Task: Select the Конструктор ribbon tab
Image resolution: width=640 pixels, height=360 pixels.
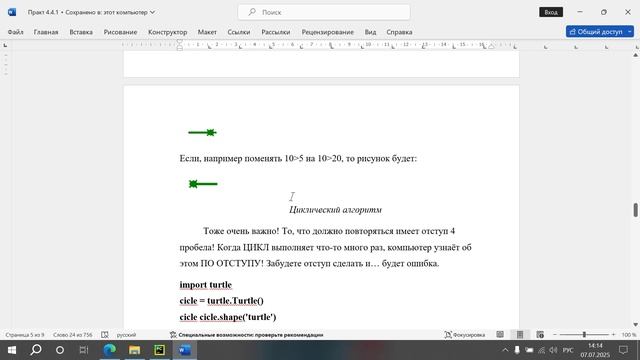Action: point(167,32)
